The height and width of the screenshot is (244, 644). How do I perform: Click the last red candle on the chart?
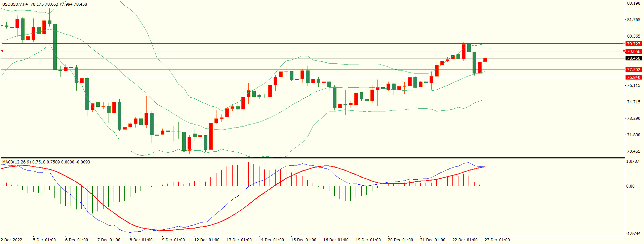tap(485, 60)
